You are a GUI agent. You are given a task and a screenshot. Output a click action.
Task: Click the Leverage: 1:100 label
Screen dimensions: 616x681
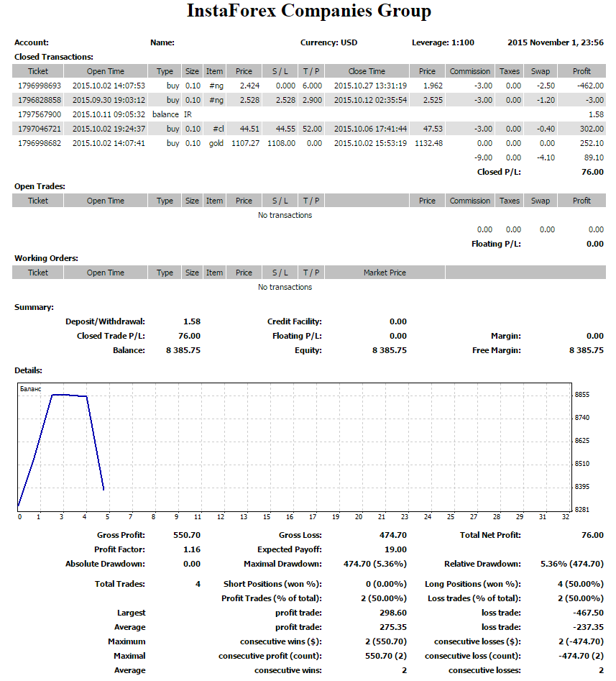[443, 42]
